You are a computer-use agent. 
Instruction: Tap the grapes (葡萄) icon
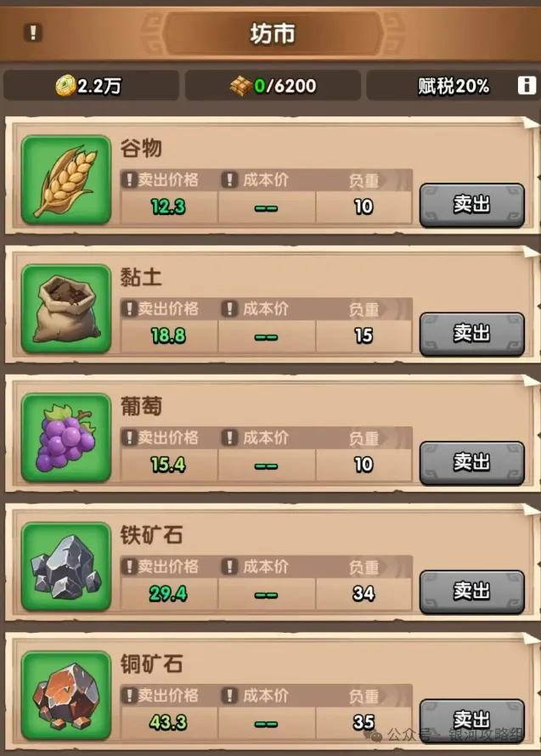point(66,437)
